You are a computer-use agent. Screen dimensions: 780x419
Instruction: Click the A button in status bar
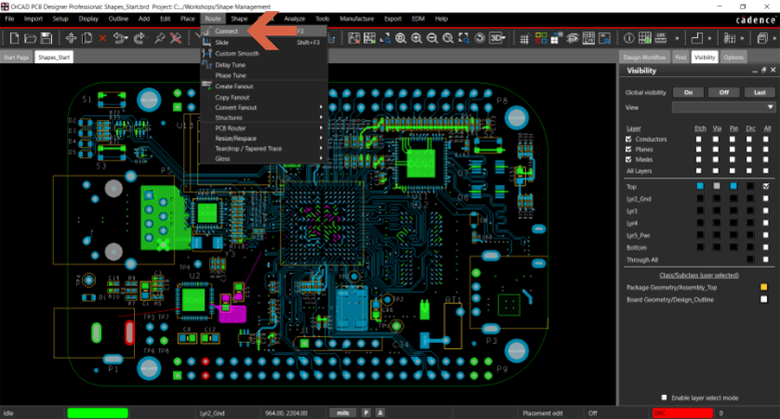point(380,413)
